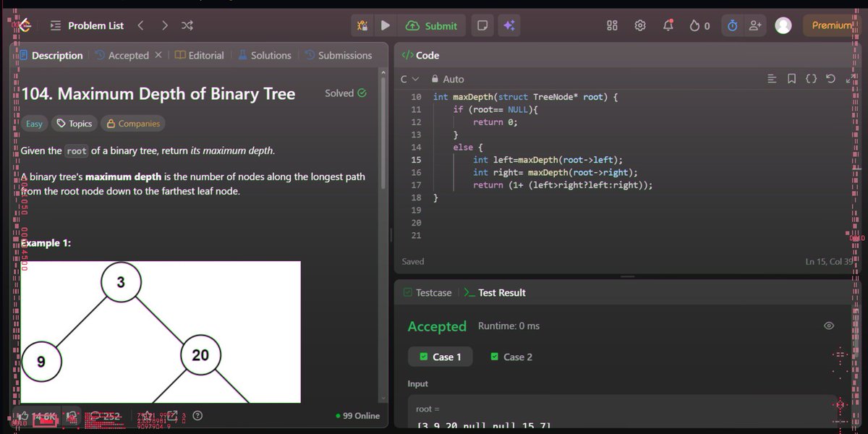
Task: Switch to the Test Result tab
Action: click(x=495, y=293)
